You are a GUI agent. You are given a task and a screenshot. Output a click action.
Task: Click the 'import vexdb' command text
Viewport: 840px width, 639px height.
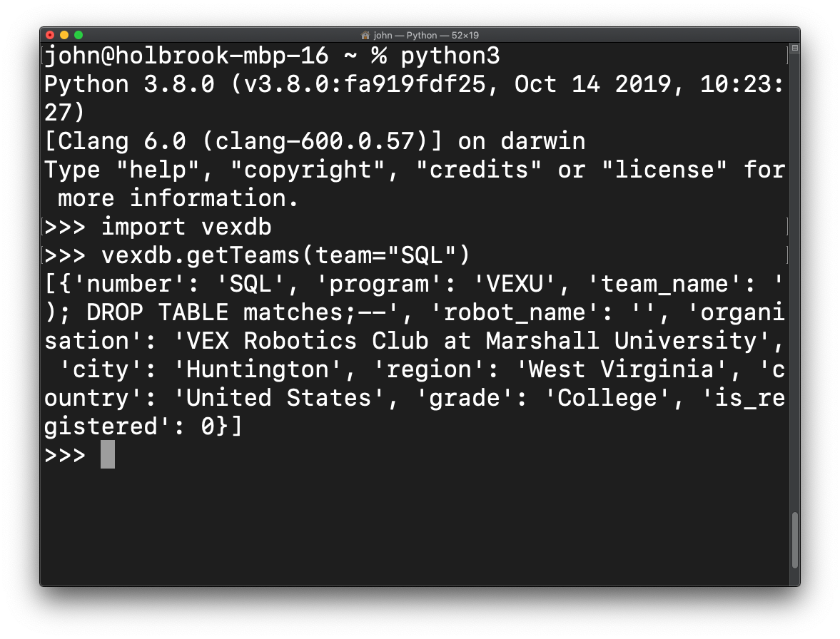click(186, 227)
